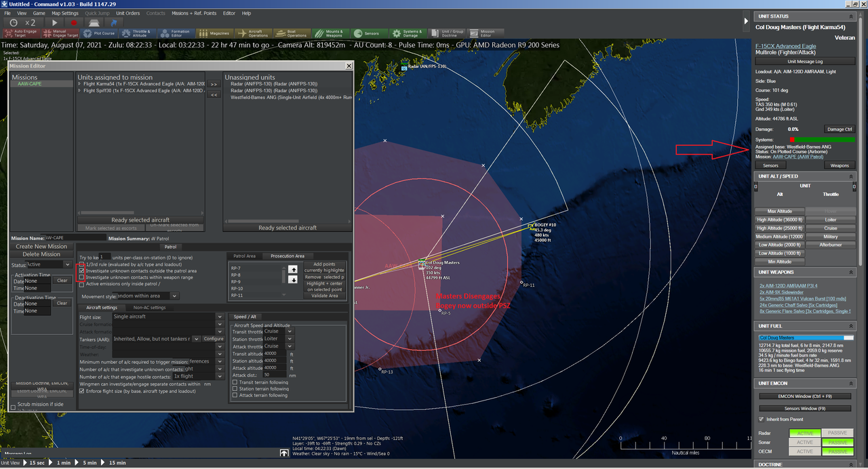Viewport: 868px width, 469px height.
Task: Click the Auto Engage Target toolbar button
Action: coord(21,33)
